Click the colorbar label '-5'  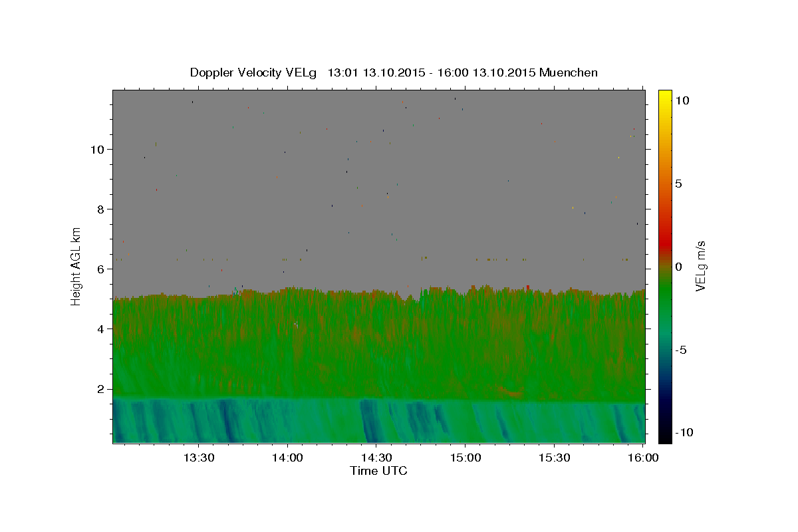pos(681,350)
